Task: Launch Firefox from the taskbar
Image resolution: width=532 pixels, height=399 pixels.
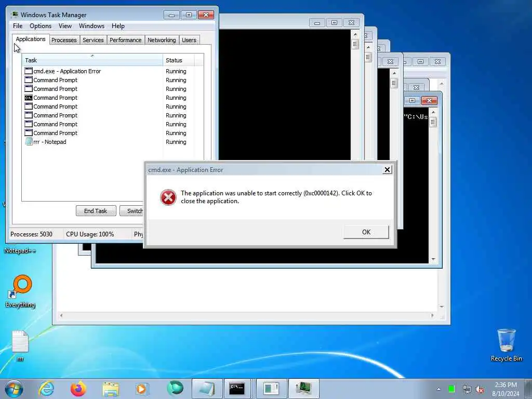Action: (x=78, y=389)
